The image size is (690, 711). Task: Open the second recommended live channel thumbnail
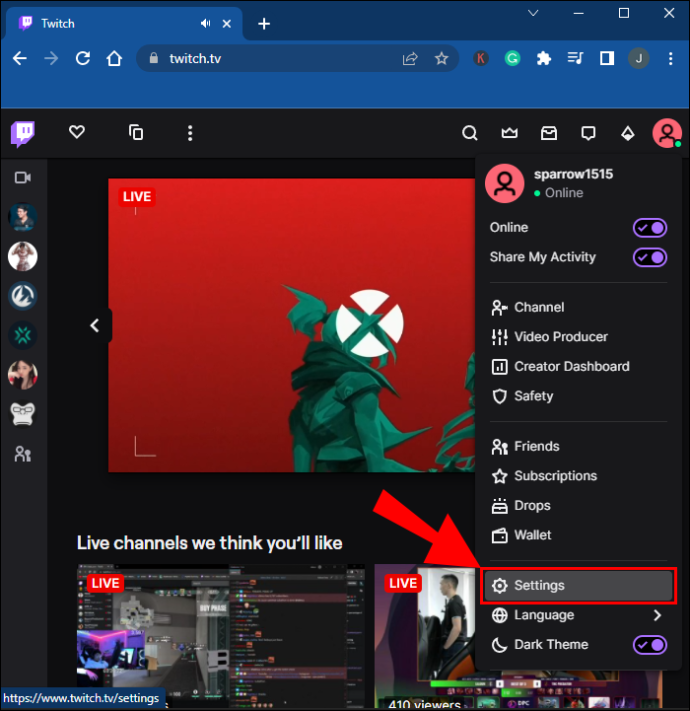click(x=425, y=635)
